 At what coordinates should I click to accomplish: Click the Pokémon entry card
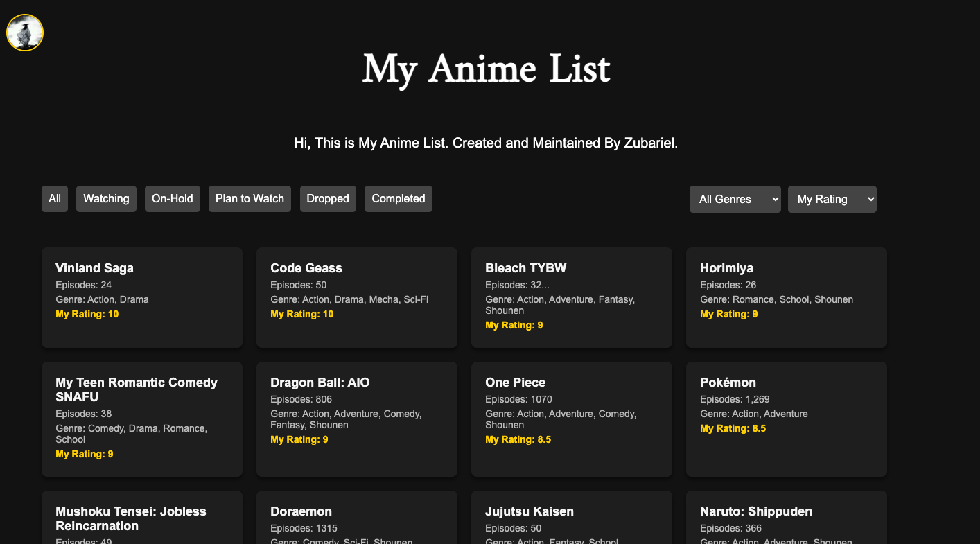click(786, 419)
